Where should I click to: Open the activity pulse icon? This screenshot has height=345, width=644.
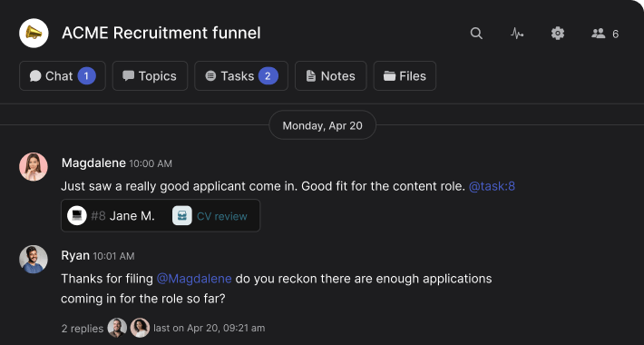[x=517, y=34]
